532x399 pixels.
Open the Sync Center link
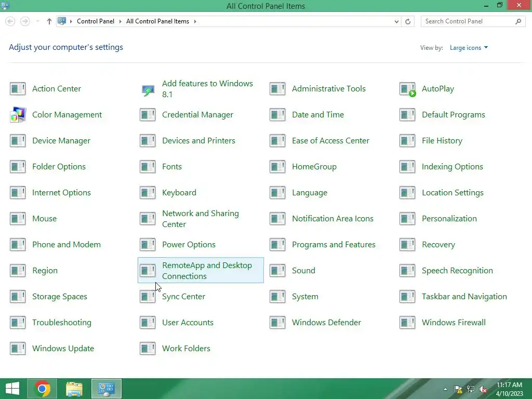183,297
